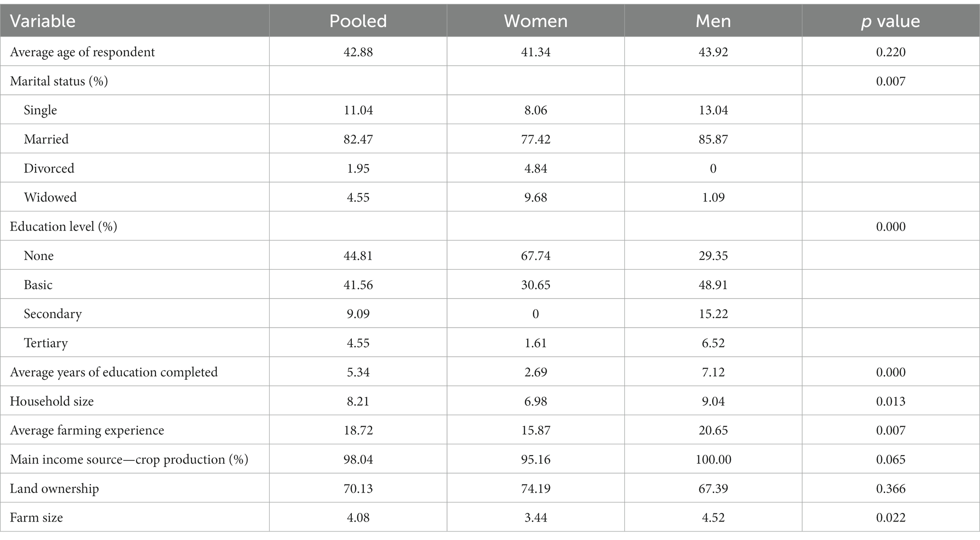Select the women None value 67.74
980x540 pixels.
click(x=536, y=256)
